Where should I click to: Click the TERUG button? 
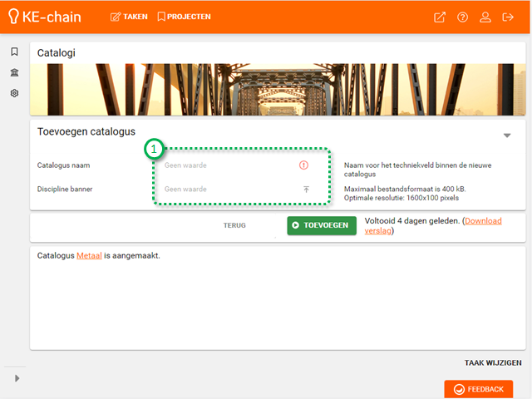coord(234,225)
